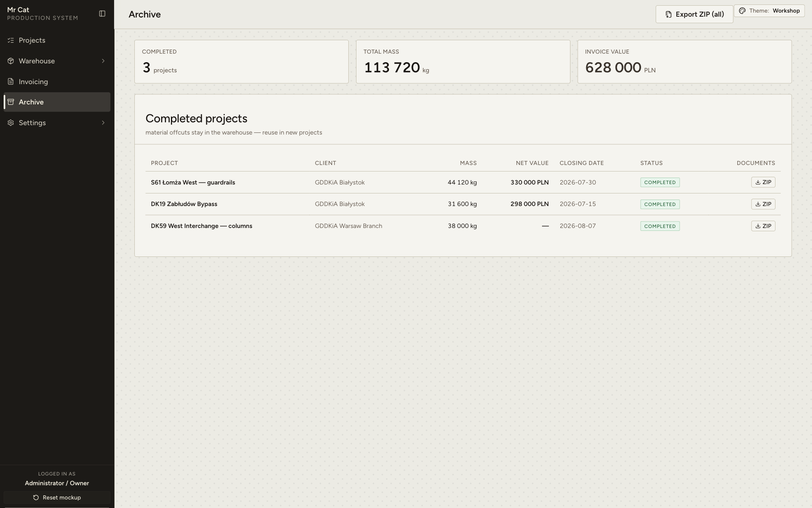The width and height of the screenshot is (812, 508).
Task: Click net value 330 000 PLN
Action: point(529,182)
